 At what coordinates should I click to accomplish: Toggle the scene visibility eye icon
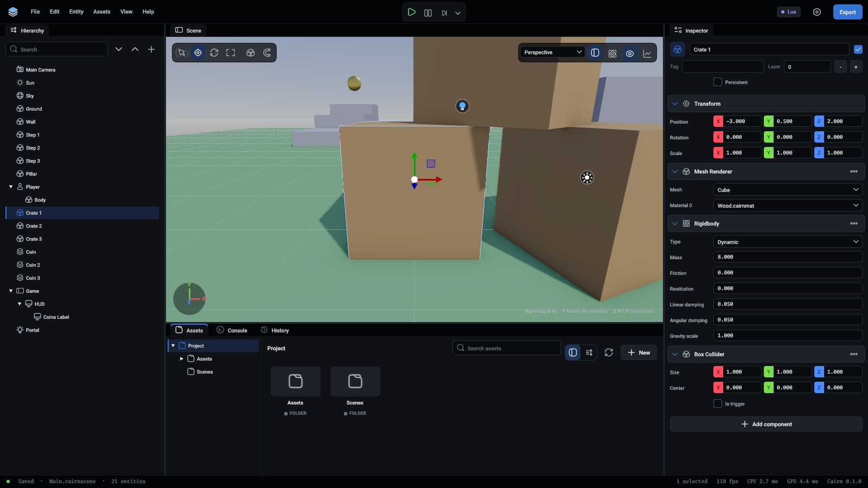click(630, 53)
